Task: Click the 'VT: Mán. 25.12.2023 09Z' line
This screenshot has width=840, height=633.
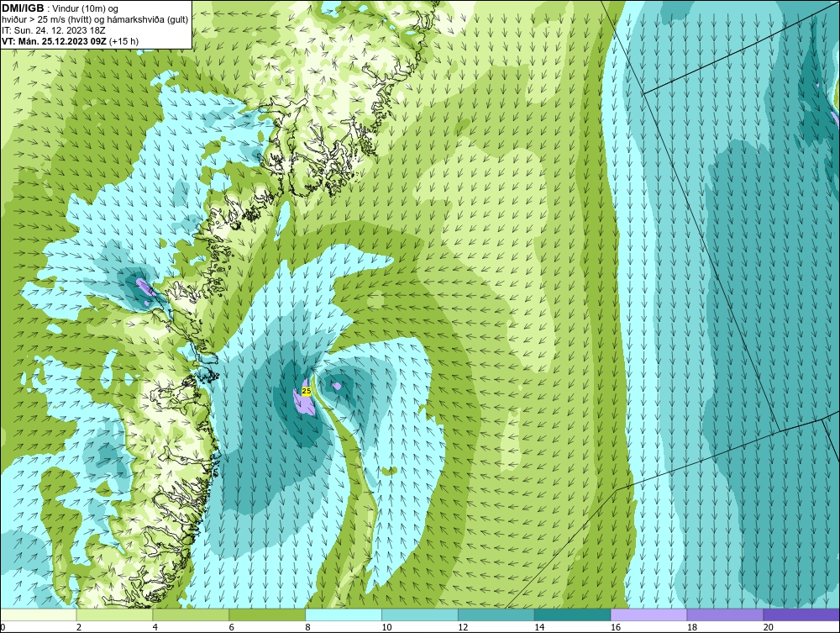Action: [x=71, y=41]
